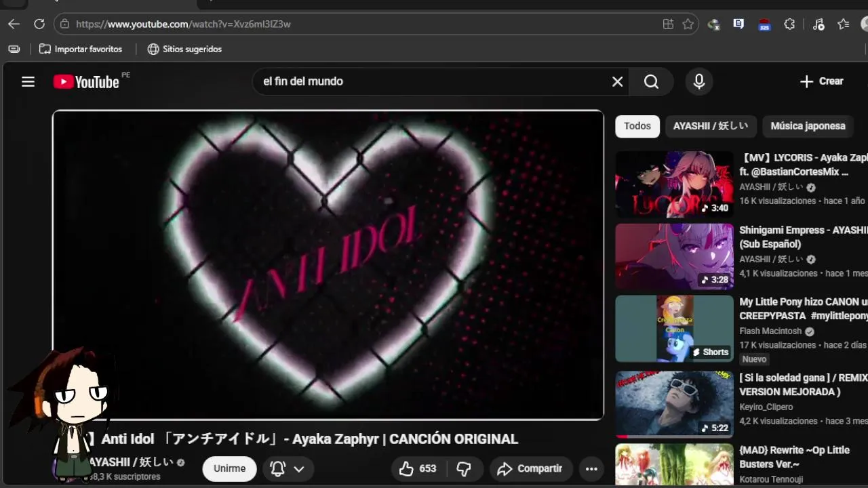
Task: Reload the page with the refresh icon
Action: coord(39,24)
